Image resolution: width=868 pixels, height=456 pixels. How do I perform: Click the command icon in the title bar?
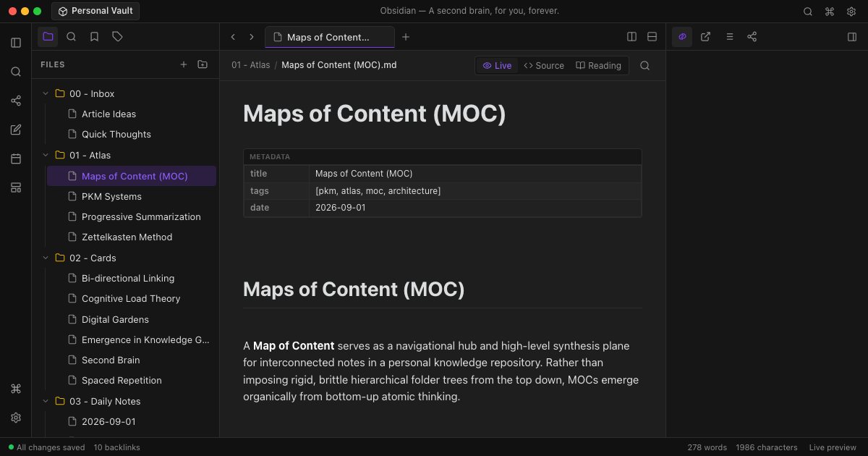[830, 12]
